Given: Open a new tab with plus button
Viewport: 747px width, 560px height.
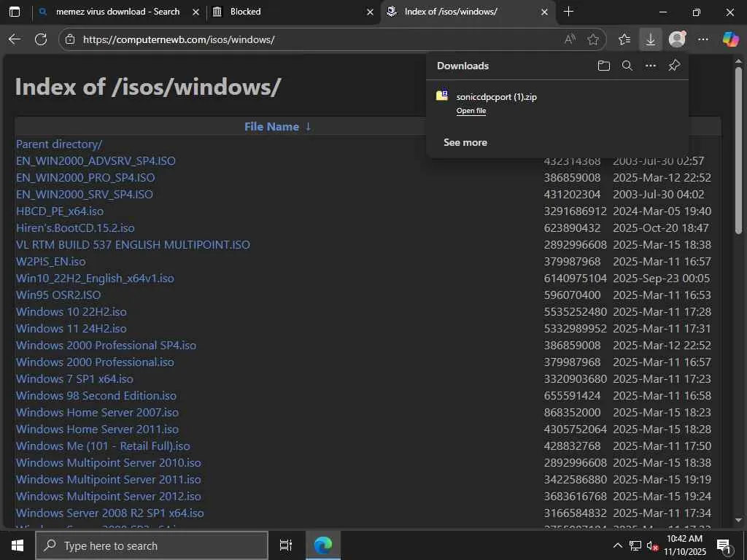Looking at the screenshot, I should pos(568,12).
